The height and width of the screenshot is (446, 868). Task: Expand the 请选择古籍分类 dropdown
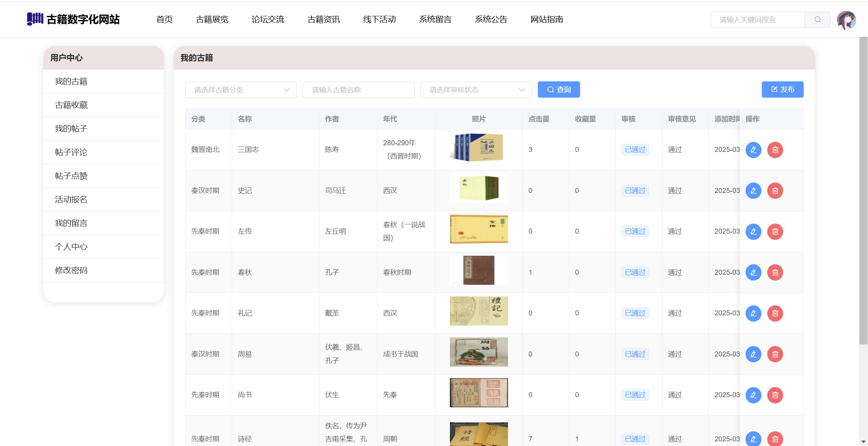pos(241,90)
